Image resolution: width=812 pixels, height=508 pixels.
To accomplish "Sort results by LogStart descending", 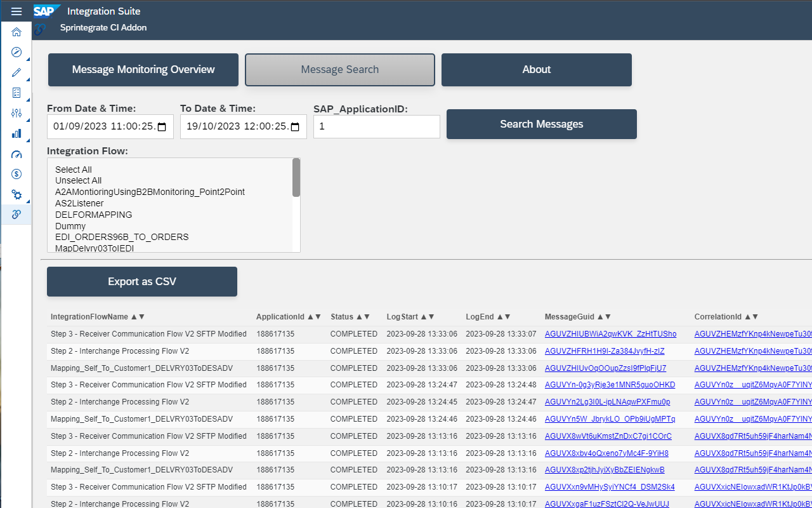I will (x=431, y=316).
